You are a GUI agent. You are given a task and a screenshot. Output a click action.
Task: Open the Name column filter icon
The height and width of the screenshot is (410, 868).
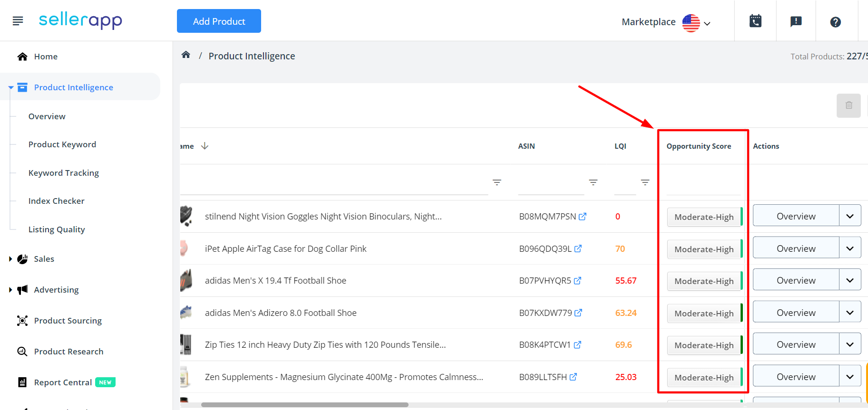click(x=497, y=182)
